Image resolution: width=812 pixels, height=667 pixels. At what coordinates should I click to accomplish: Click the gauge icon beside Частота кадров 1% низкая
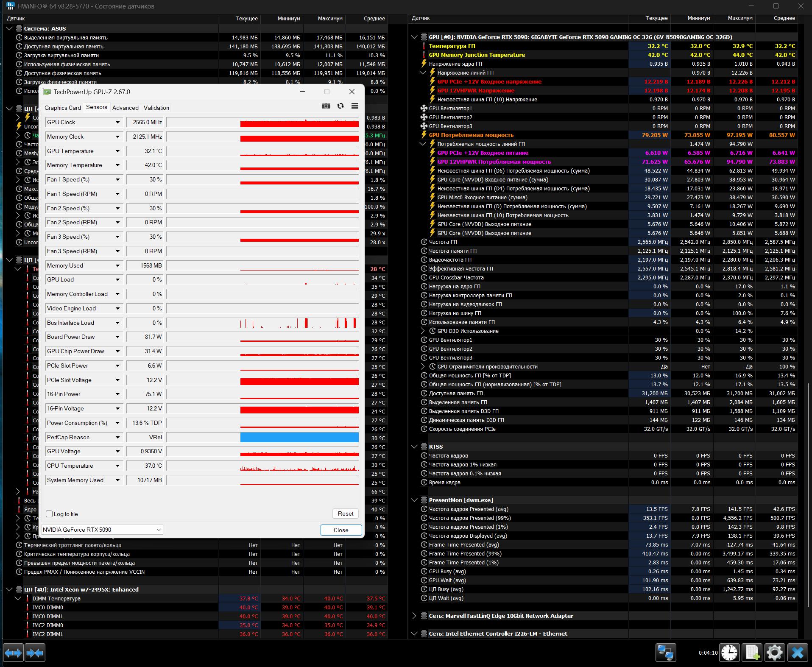click(424, 465)
